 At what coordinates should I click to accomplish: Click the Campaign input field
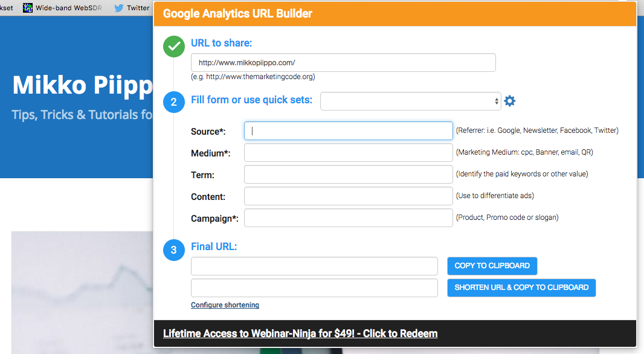point(349,217)
